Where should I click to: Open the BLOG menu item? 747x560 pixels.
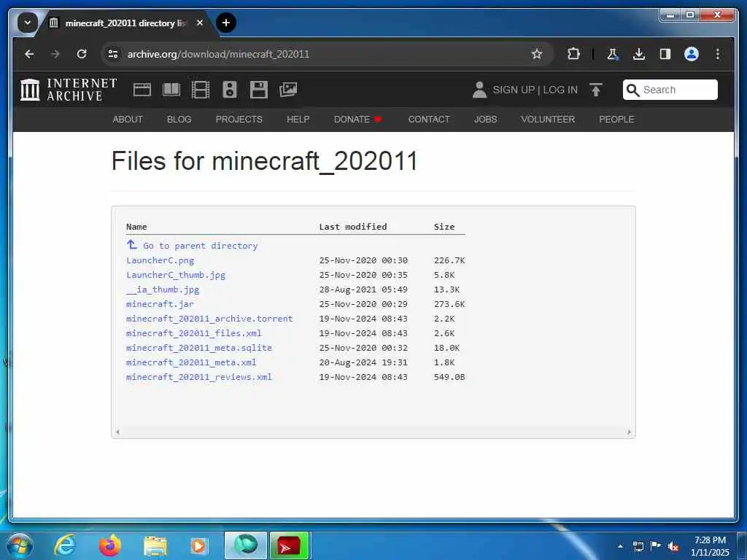[x=179, y=119]
